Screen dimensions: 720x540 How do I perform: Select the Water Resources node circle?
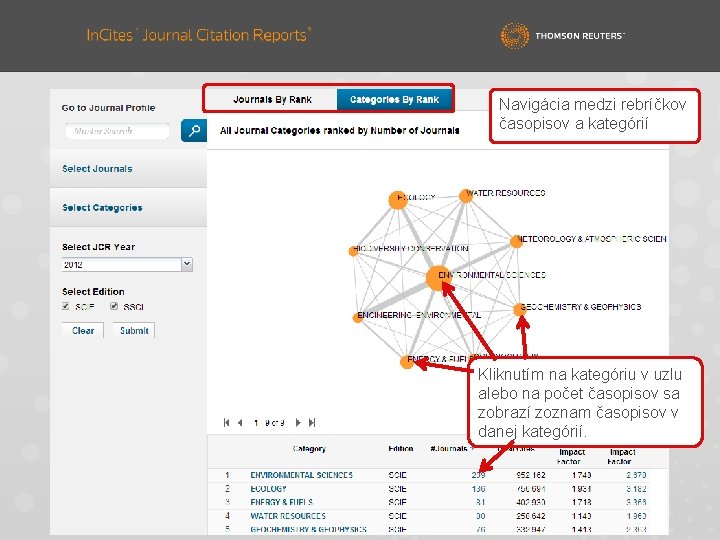[465, 196]
